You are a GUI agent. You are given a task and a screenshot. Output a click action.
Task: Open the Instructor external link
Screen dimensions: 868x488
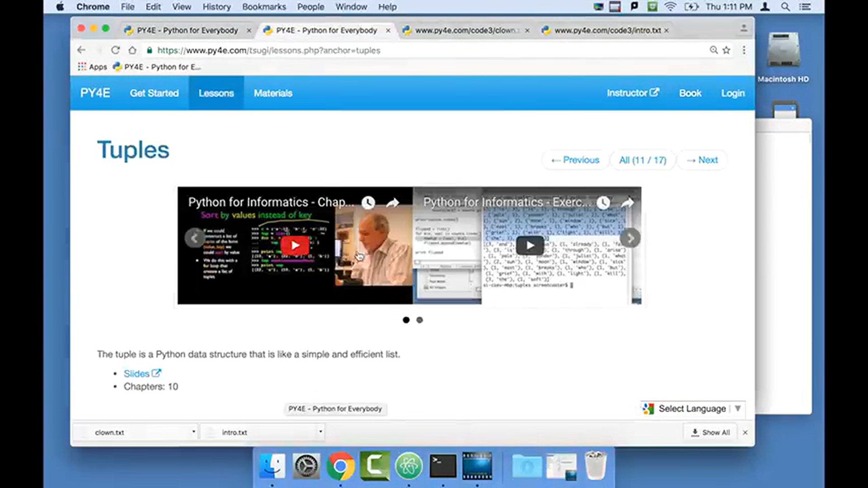(x=633, y=93)
